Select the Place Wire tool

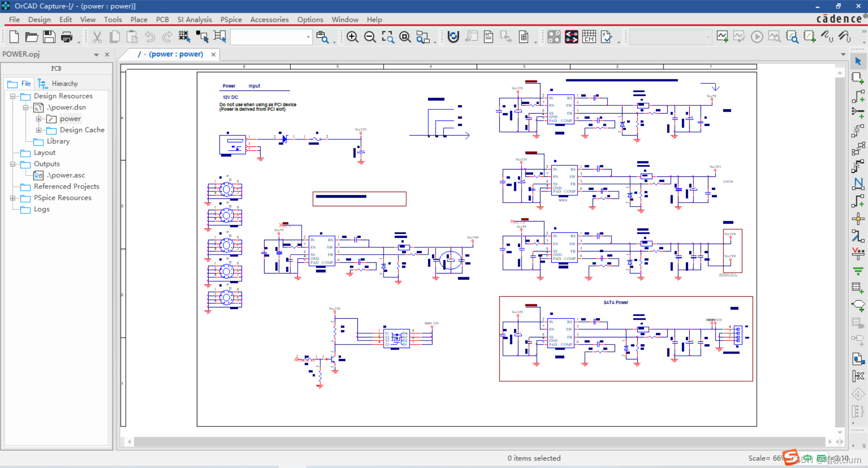[858, 95]
